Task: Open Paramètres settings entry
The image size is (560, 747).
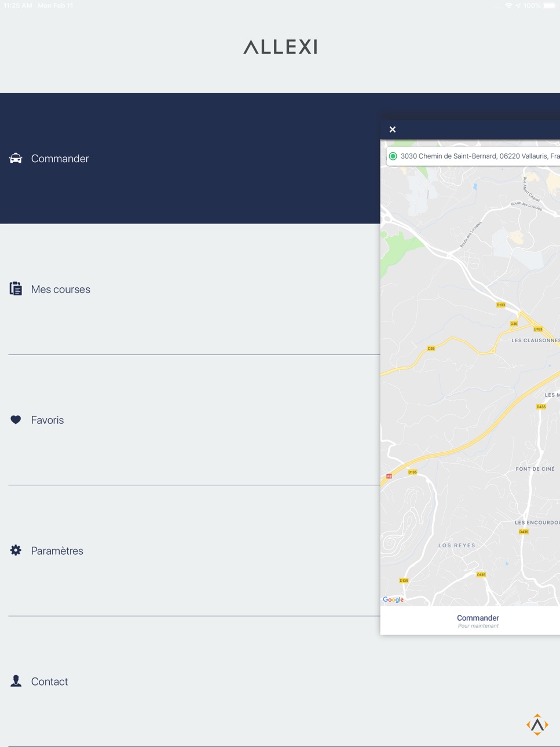Action: 190,551
